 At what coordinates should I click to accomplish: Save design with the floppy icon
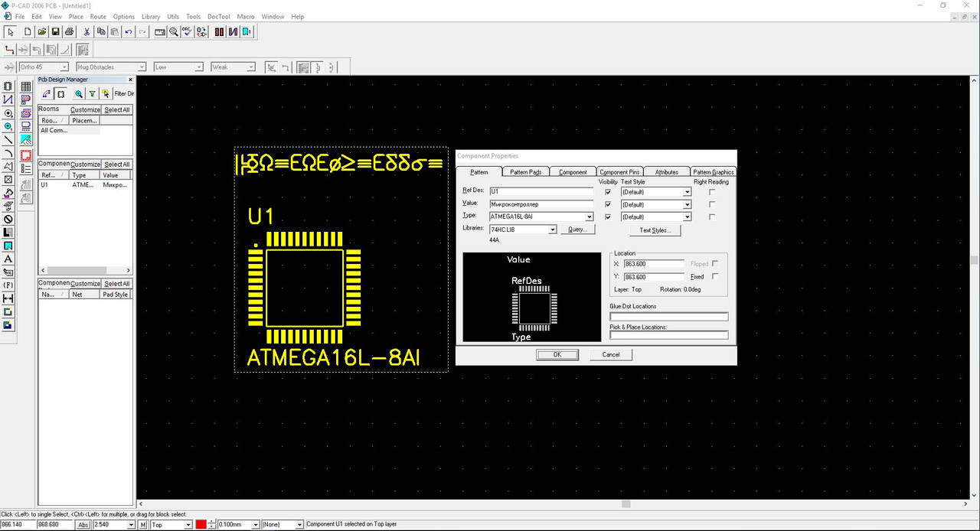[55, 31]
